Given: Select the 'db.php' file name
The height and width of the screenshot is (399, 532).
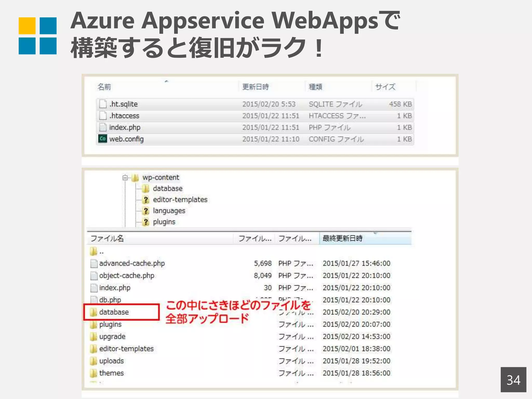Looking at the screenshot, I should click(110, 300).
